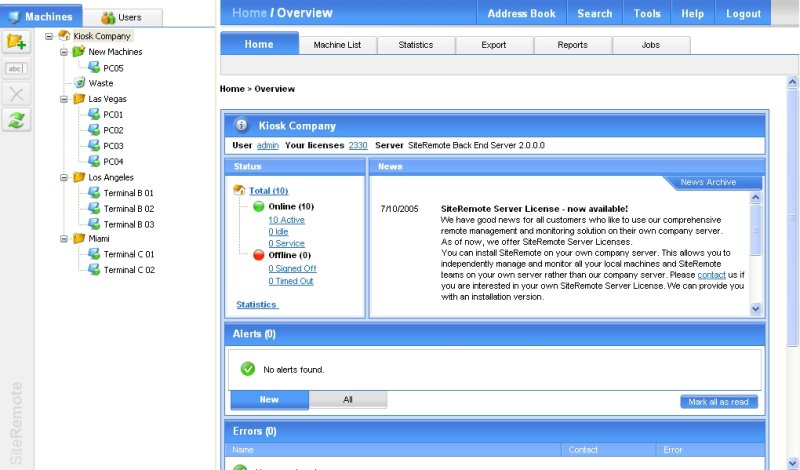
Task: Show the All alerts tab
Action: (x=348, y=400)
